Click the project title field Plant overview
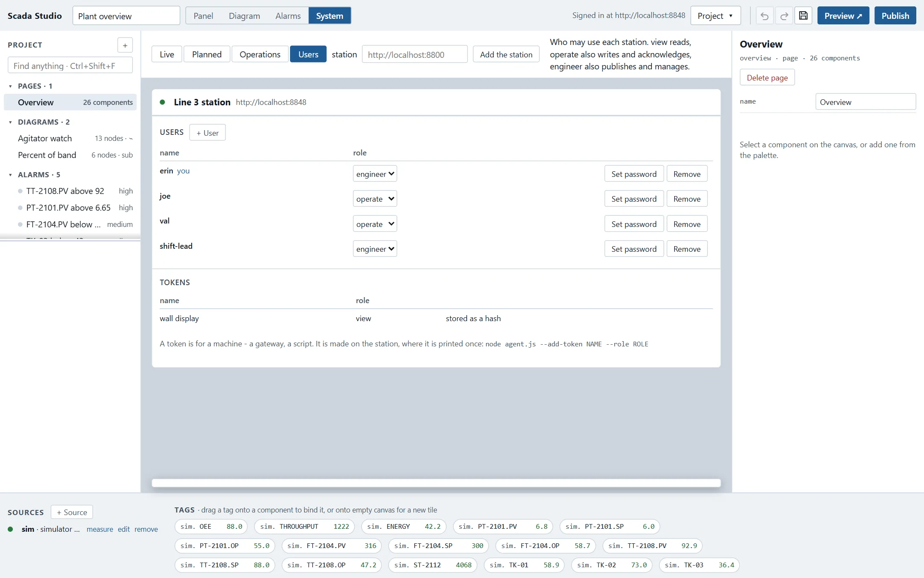The height and width of the screenshot is (578, 924). (x=126, y=16)
